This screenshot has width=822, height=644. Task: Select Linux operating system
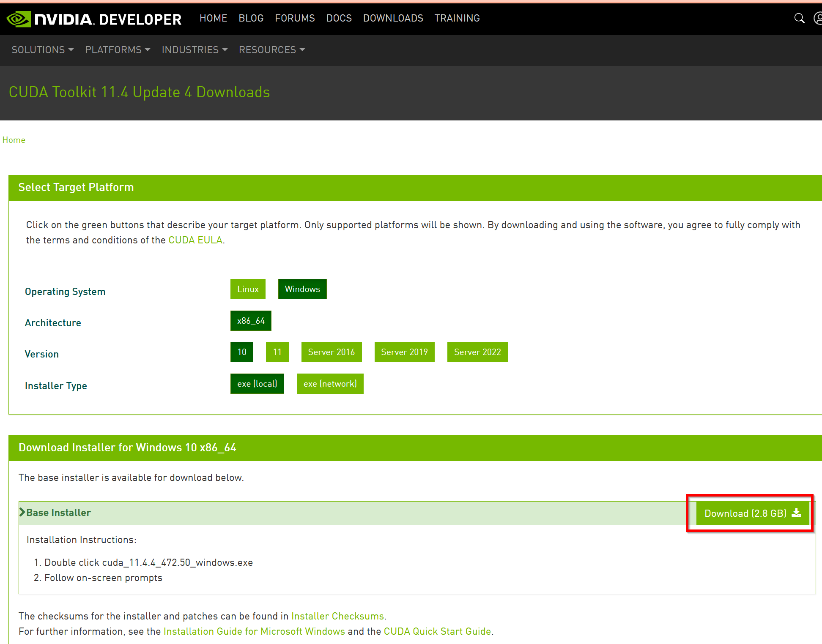(x=248, y=289)
